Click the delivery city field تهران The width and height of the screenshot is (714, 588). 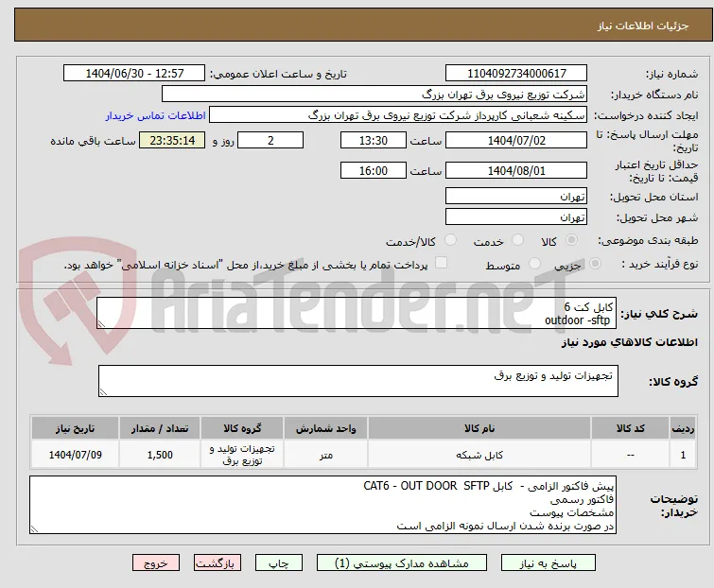[516, 217]
